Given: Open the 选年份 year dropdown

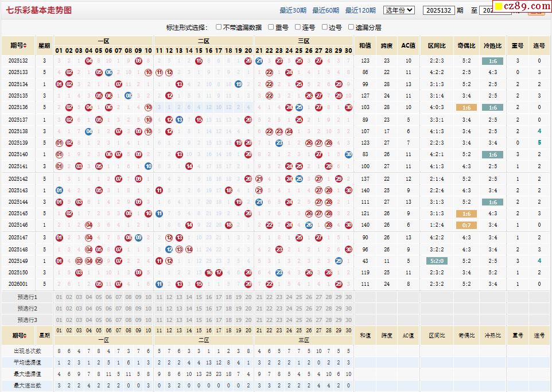Looking at the screenshot, I should (399, 10).
